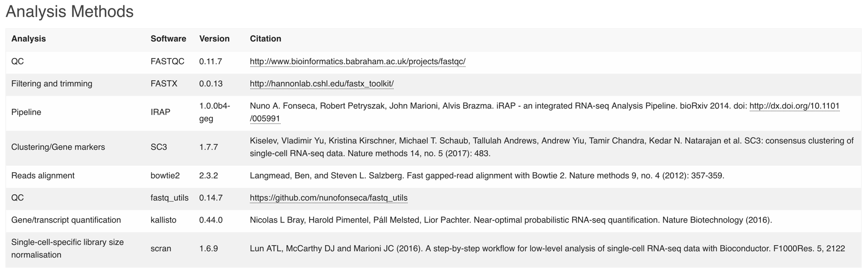Click the Langmead Bowtie 2 citation text
Image resolution: width=868 pixels, height=274 pixels.
(487, 176)
